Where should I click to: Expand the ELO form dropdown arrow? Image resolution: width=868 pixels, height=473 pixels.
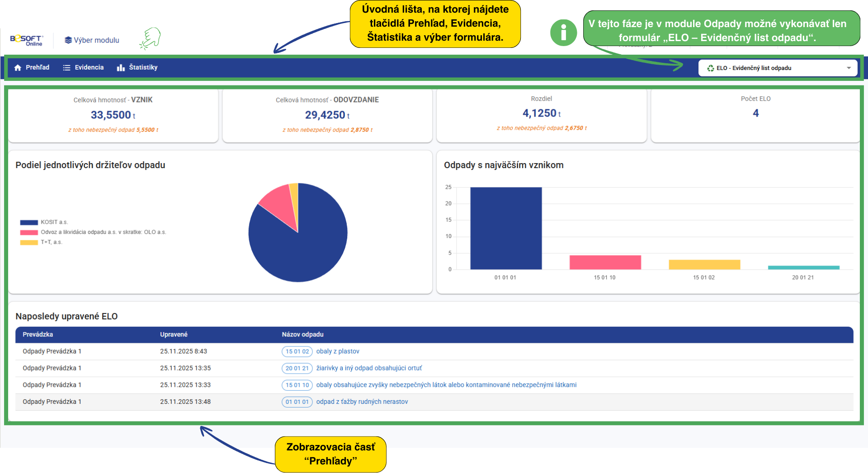(x=849, y=68)
